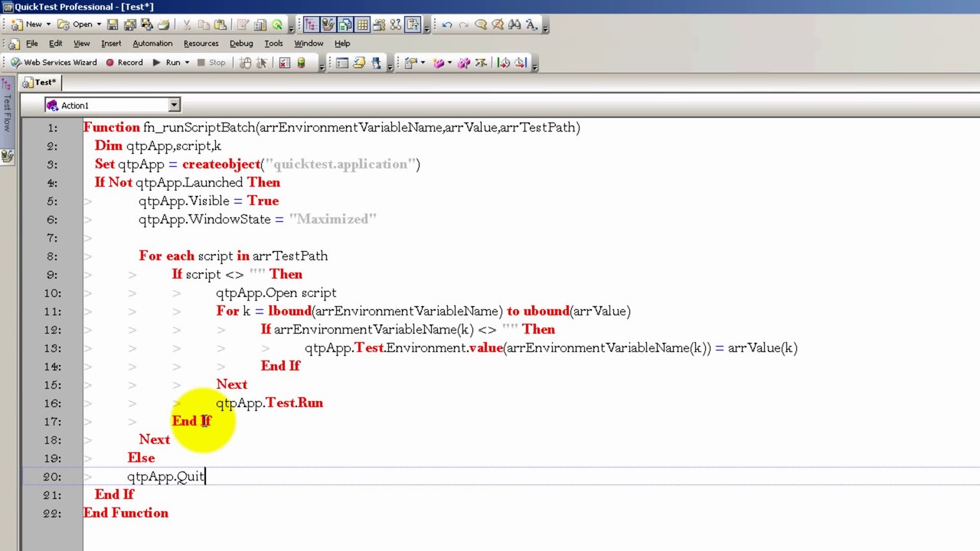
Task: Open the Window menu
Action: tap(309, 44)
